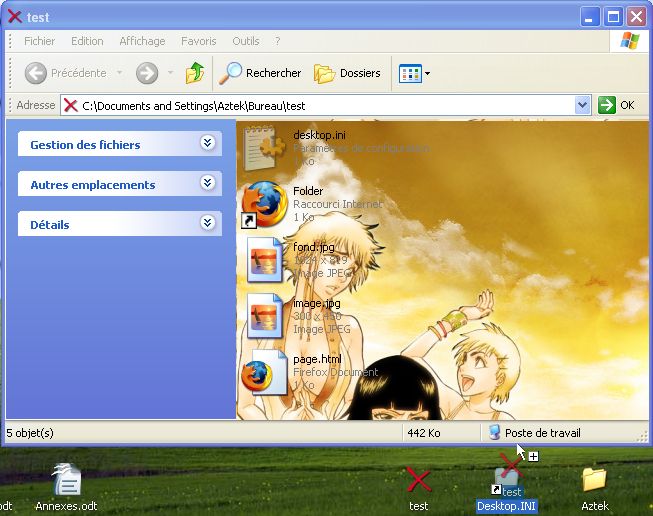Click the Précédente back button
Viewport: 653px width, 516px height.
click(x=66, y=73)
